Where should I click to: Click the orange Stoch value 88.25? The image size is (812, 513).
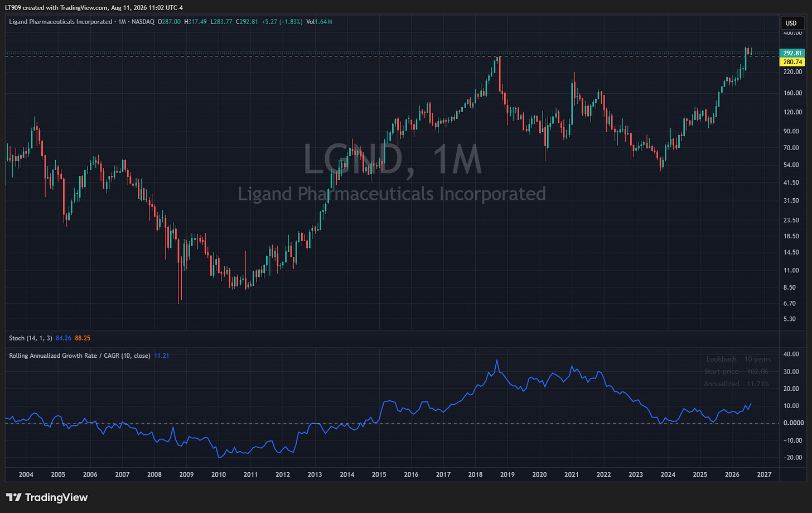click(83, 338)
